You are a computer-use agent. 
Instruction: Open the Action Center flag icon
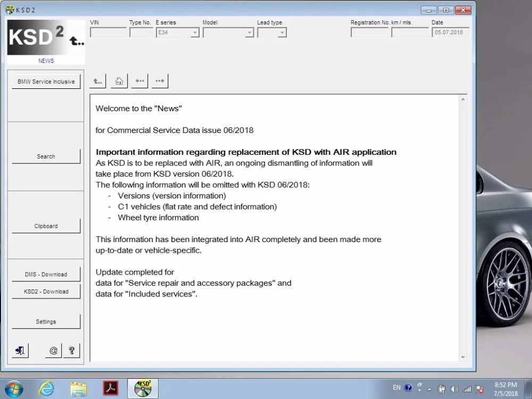[479, 389]
